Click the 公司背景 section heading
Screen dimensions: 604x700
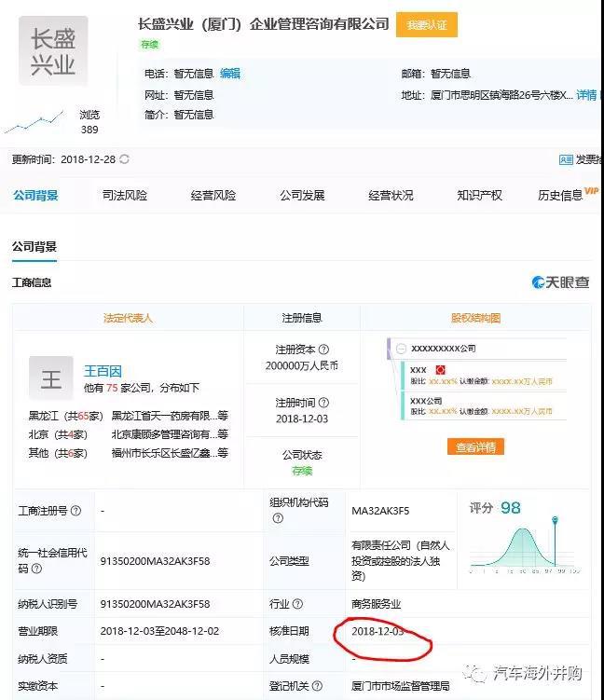point(34,246)
